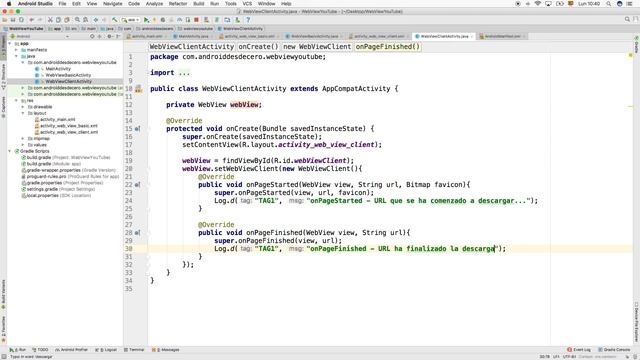Screen dimensions: 640x360
Task: Expand the manifests folder
Action: pyautogui.click(x=17, y=50)
